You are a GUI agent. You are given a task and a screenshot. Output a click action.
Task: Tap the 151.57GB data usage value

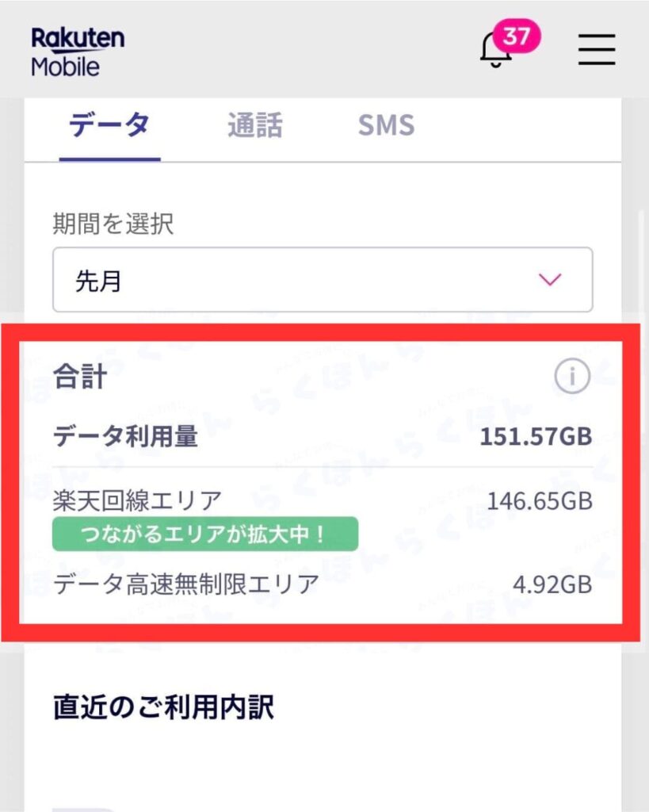point(537,434)
